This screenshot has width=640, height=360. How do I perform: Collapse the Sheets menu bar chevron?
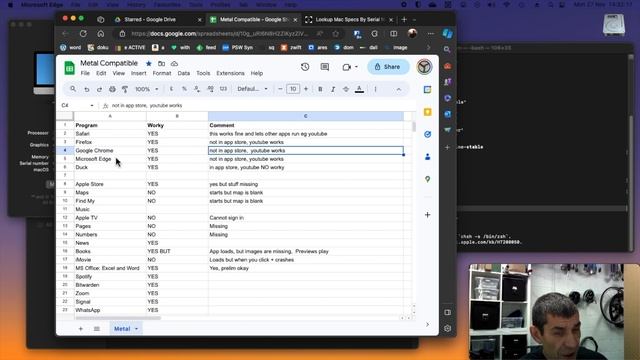point(399,89)
